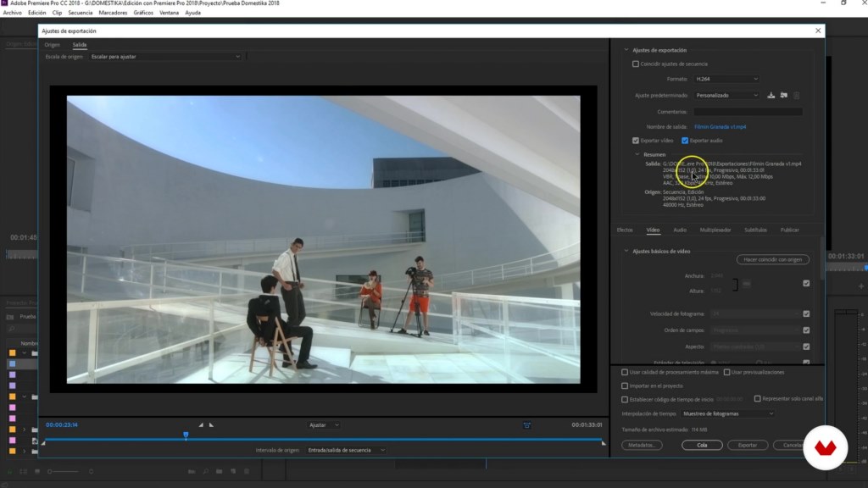This screenshot has width=868, height=488.
Task: Click the Comentarios input field
Action: pyautogui.click(x=748, y=112)
